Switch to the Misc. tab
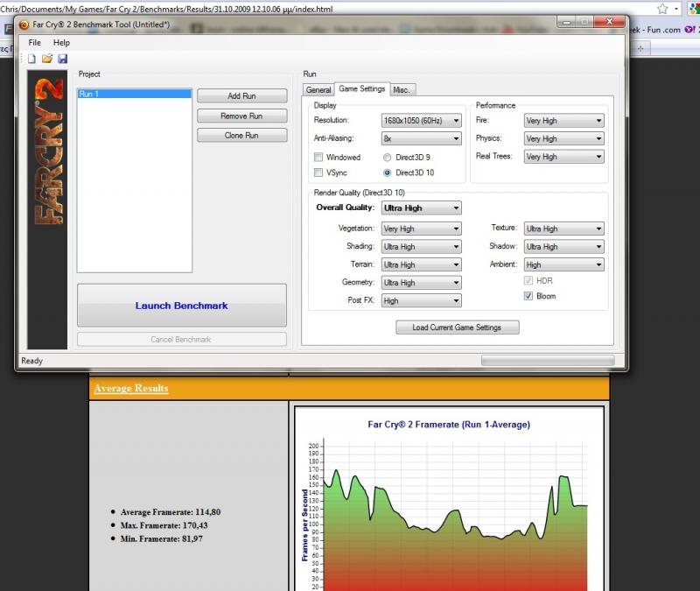Screen dimensions: 700x591 click(402, 90)
